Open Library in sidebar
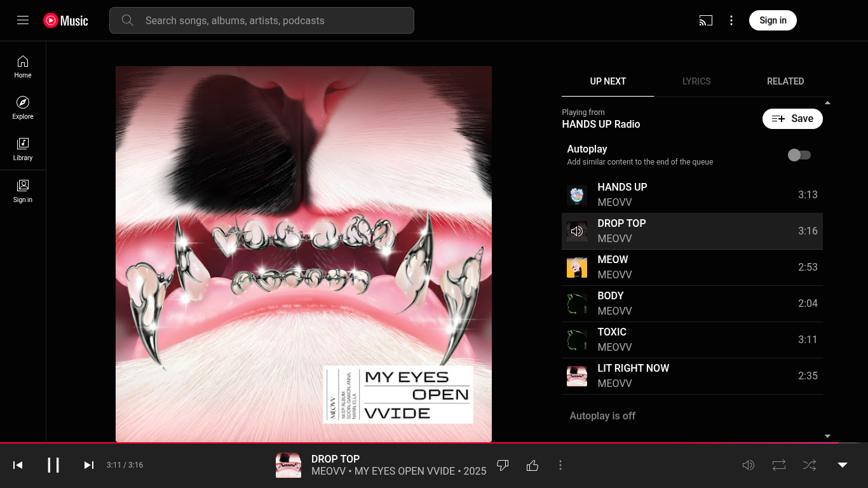 pos(23,149)
